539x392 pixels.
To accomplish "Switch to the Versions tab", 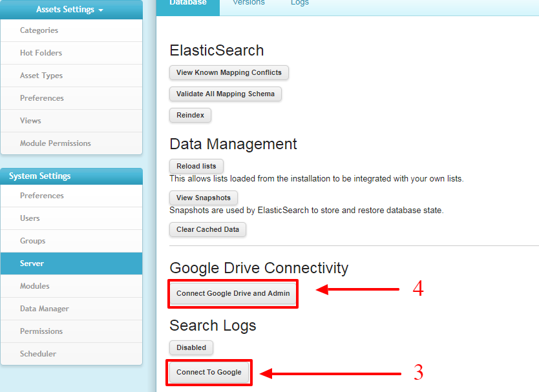I will (x=249, y=3).
